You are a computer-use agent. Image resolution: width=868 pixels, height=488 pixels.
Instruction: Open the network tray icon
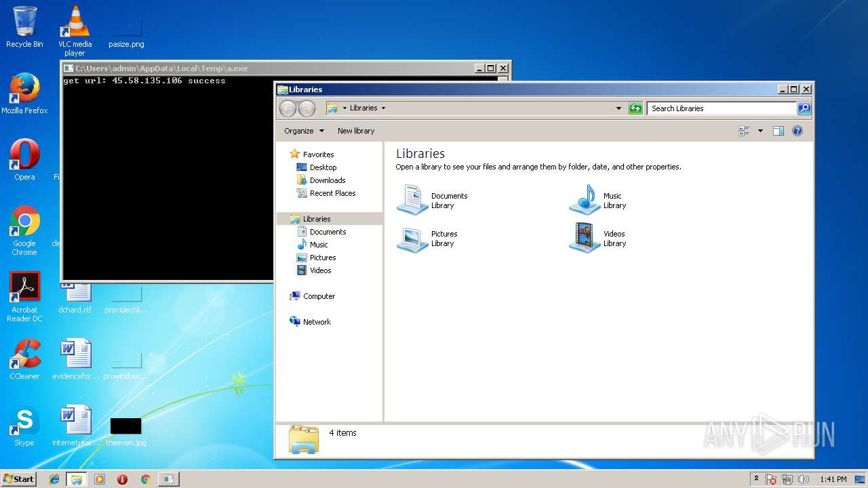[x=787, y=479]
